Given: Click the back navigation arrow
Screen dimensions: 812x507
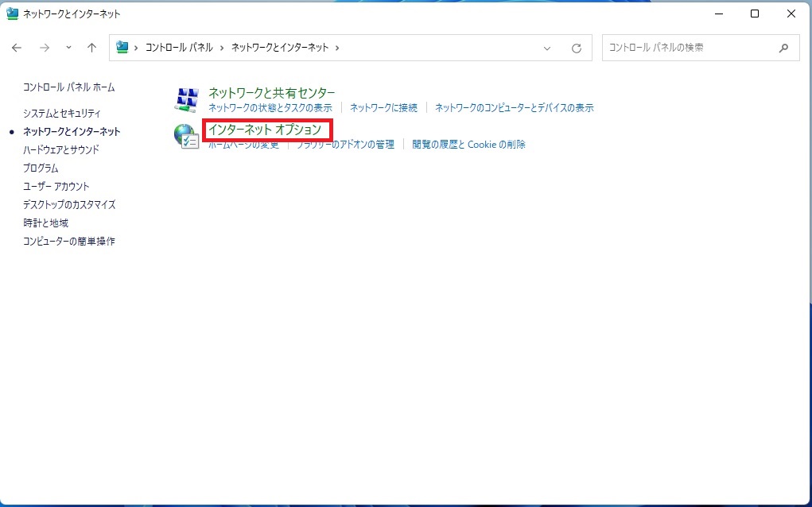Looking at the screenshot, I should pos(16,48).
